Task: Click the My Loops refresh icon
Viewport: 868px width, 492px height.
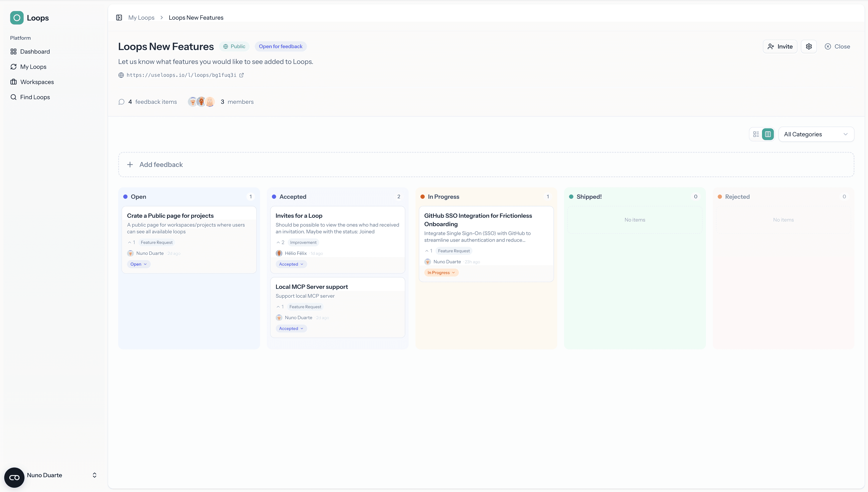Action: (x=13, y=67)
